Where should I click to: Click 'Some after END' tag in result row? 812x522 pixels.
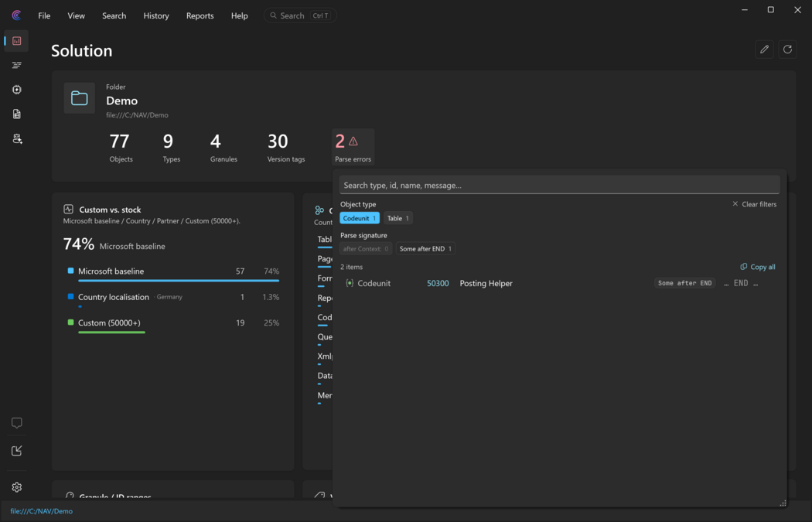point(684,283)
